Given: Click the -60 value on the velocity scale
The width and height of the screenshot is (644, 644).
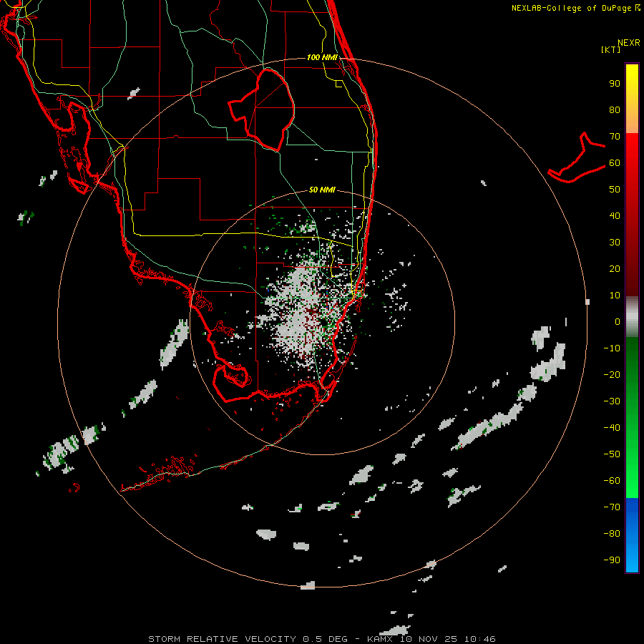Looking at the screenshot, I should tap(612, 481).
